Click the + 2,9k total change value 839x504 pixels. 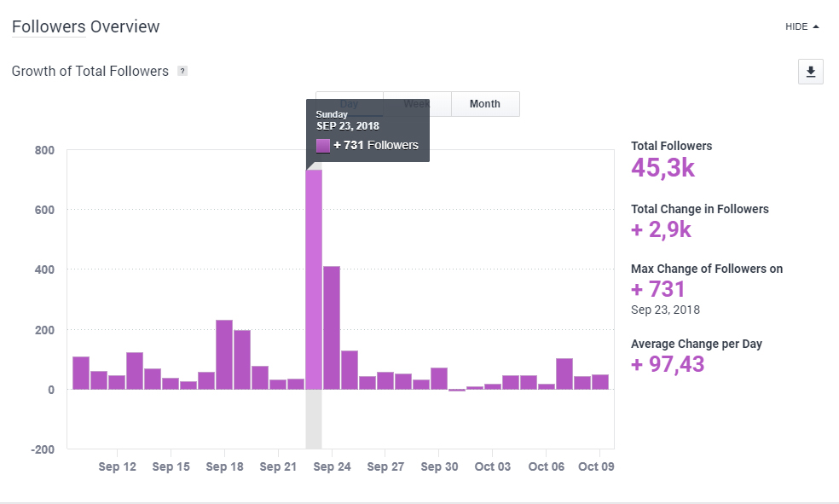point(662,231)
